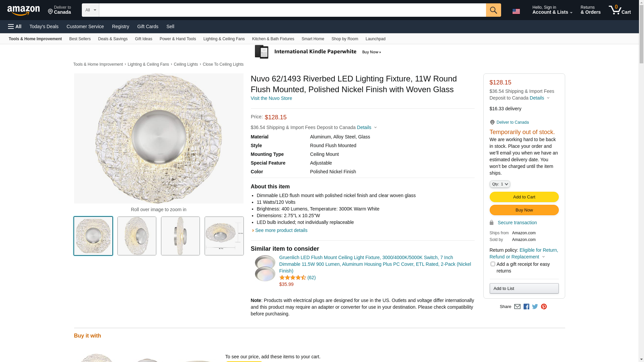Select the side-view product thumbnail
The image size is (644, 362).
pos(180,236)
